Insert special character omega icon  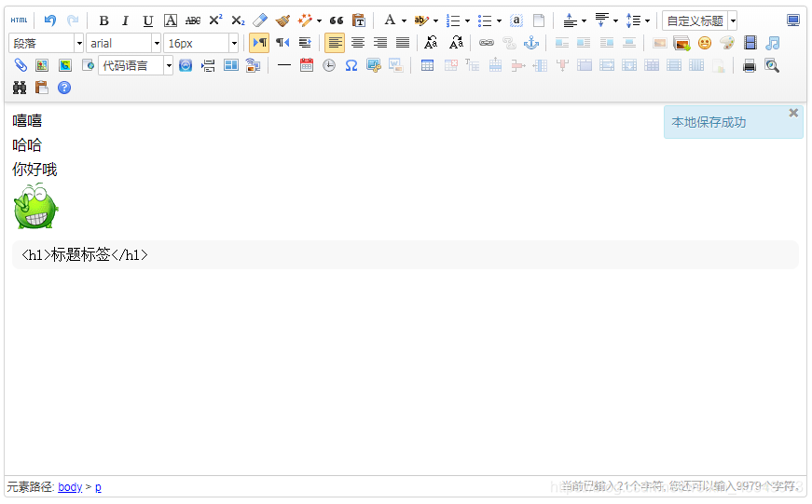(351, 65)
